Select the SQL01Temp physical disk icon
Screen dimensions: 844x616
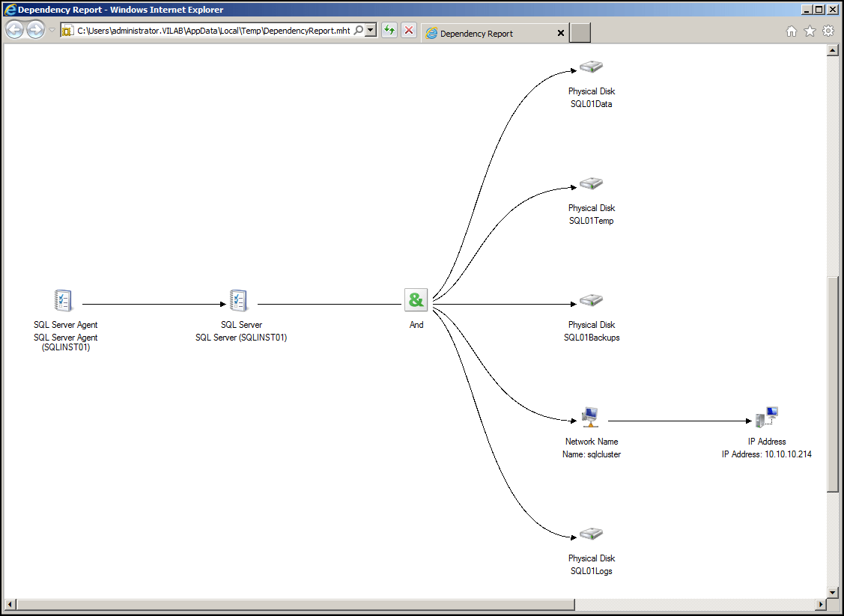coord(591,184)
